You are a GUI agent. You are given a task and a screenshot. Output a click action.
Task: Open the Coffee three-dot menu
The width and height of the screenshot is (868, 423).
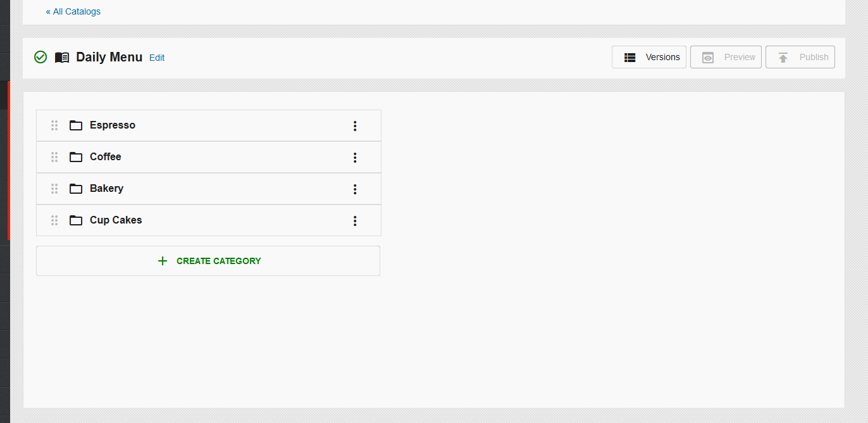(355, 158)
